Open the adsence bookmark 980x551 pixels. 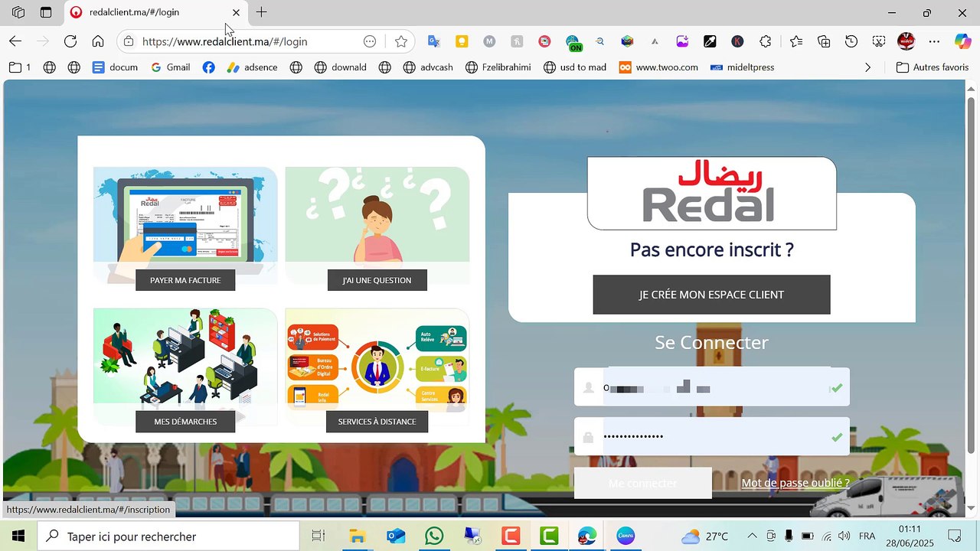(x=252, y=67)
